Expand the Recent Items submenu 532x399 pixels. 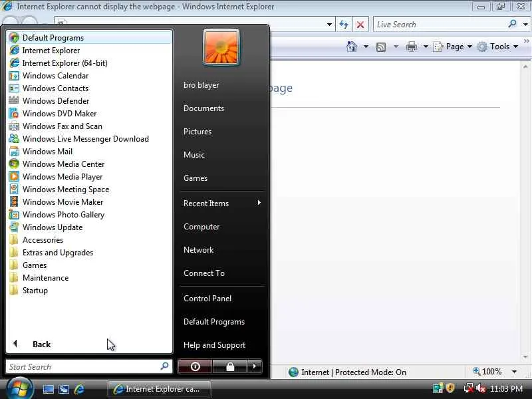222,203
